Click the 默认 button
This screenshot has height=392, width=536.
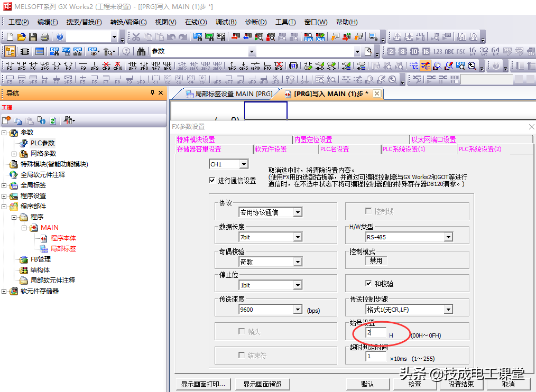coord(367,384)
